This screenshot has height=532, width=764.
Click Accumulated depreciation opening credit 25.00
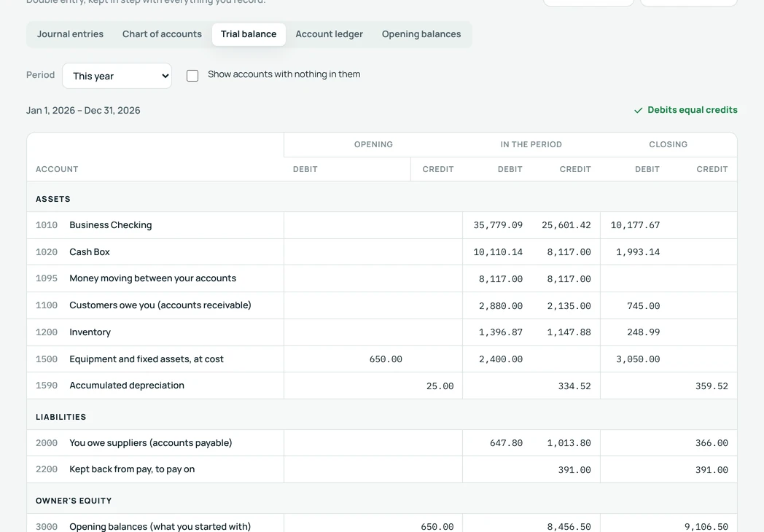click(x=440, y=386)
